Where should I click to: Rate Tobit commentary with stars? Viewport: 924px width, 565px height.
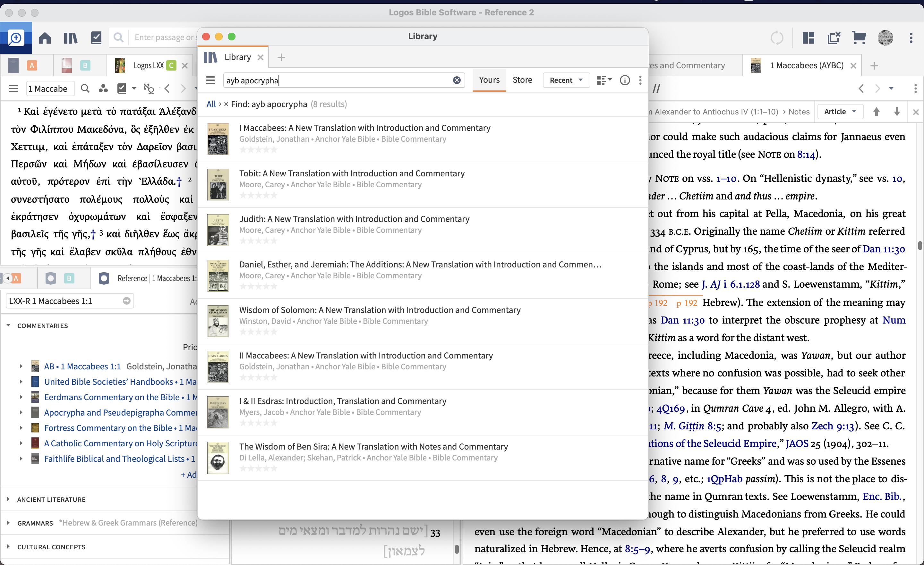pyautogui.click(x=258, y=195)
